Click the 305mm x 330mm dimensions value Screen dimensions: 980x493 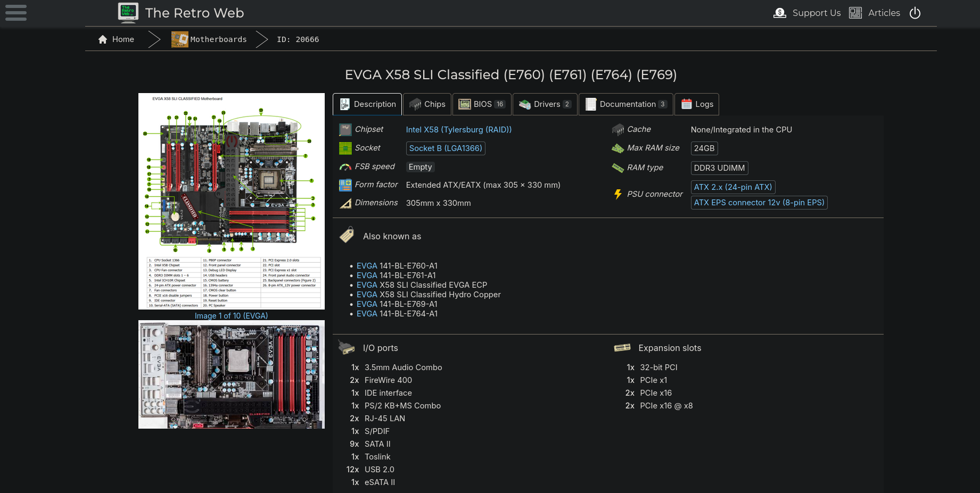click(x=439, y=203)
